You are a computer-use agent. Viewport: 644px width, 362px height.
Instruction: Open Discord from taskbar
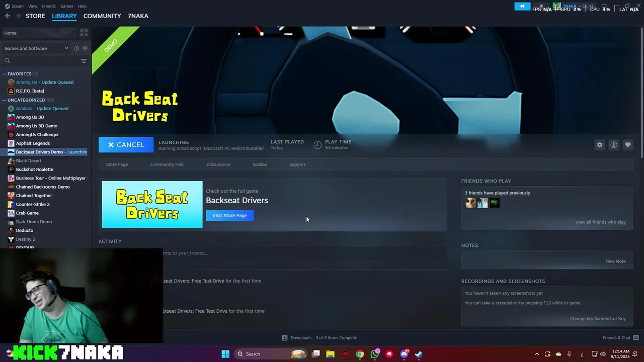click(x=404, y=354)
